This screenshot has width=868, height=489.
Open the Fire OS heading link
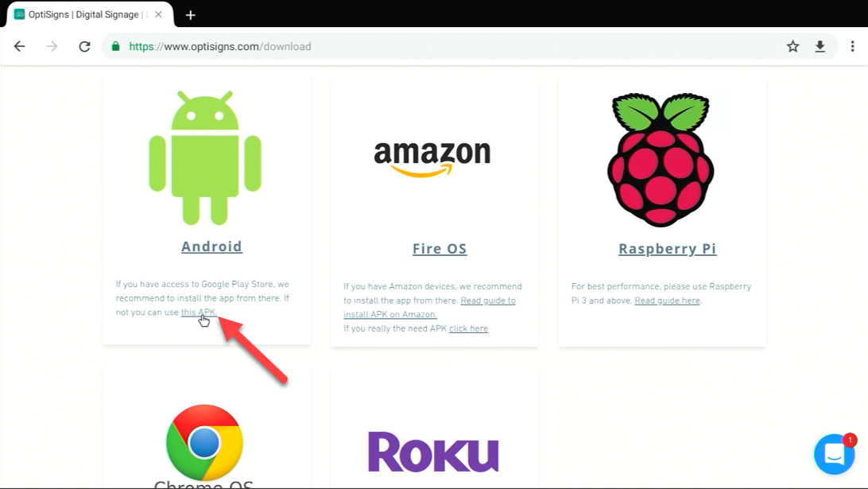pos(440,249)
